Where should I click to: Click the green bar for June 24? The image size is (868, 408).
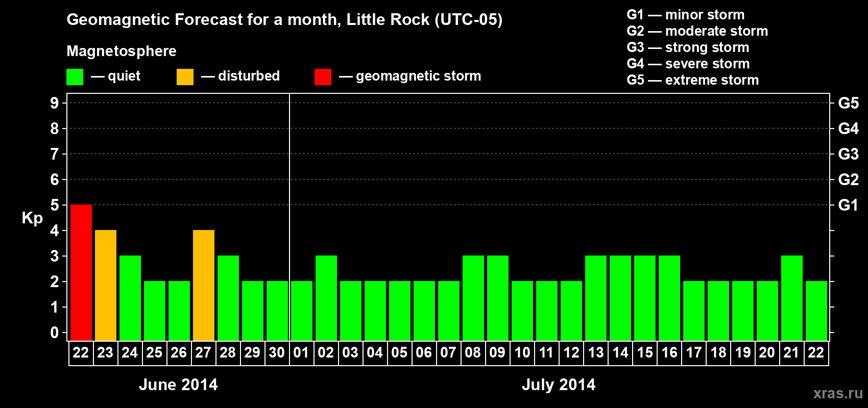pos(130,298)
